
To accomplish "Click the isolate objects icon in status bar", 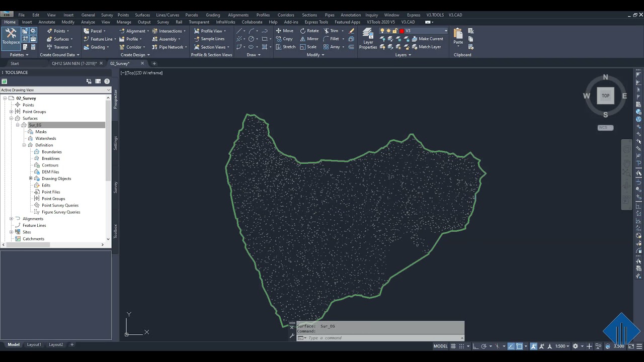I will click(x=598, y=346).
